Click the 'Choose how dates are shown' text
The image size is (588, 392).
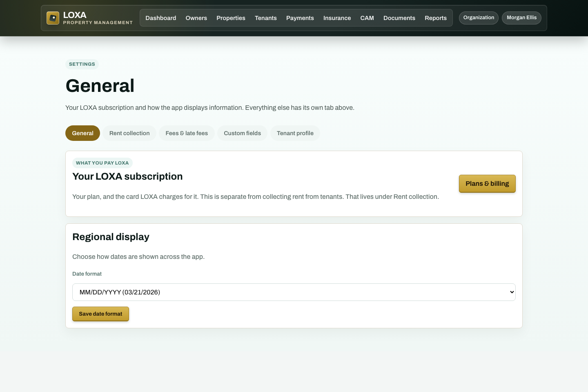pyautogui.click(x=138, y=257)
